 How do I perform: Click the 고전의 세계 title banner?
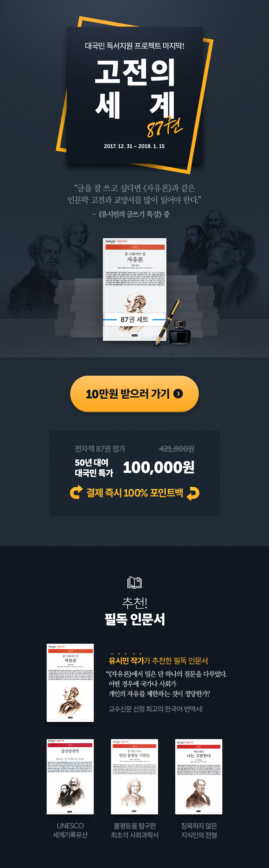pyautogui.click(x=134, y=95)
